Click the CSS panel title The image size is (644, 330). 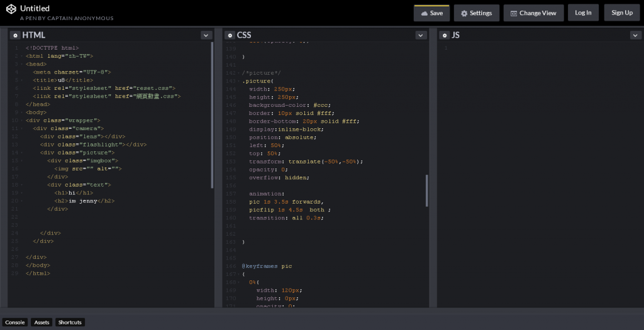tap(244, 35)
